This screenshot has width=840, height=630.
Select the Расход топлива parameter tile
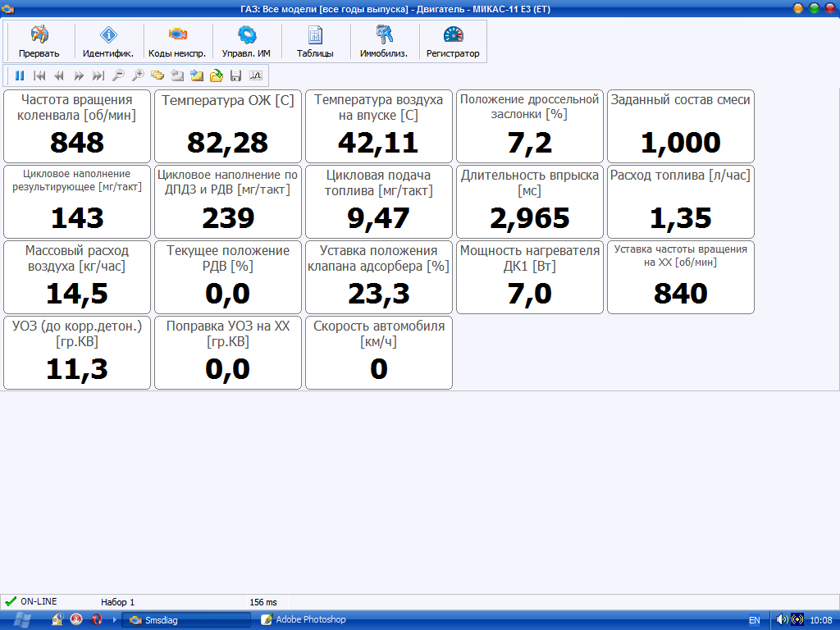681,202
